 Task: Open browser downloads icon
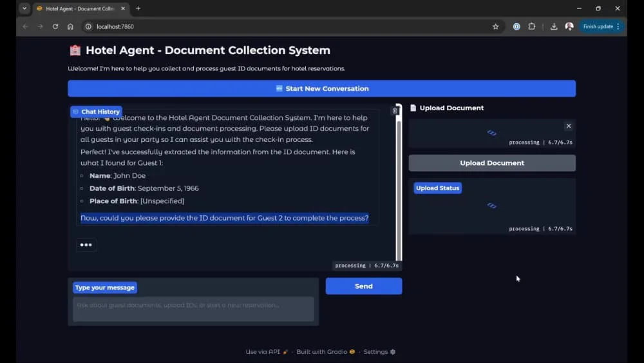pos(554,26)
